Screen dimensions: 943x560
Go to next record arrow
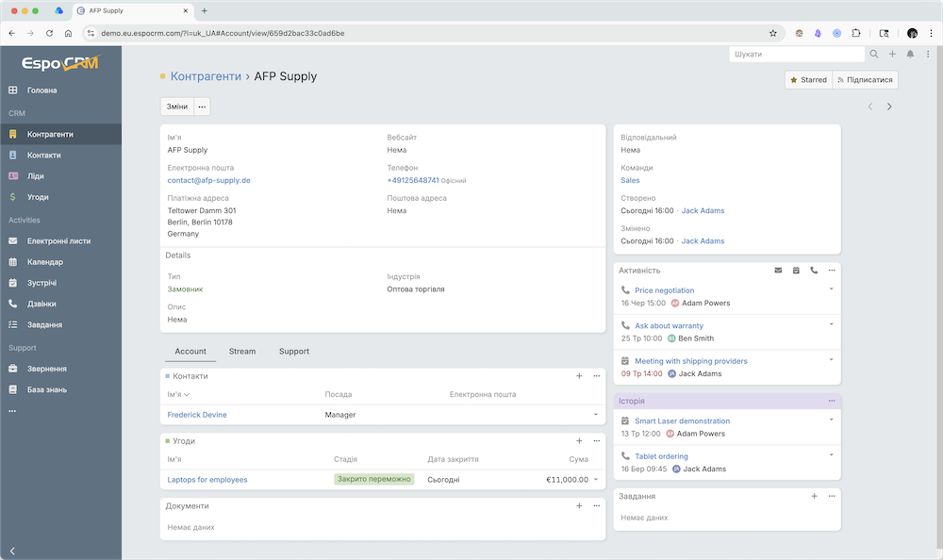[x=889, y=107]
